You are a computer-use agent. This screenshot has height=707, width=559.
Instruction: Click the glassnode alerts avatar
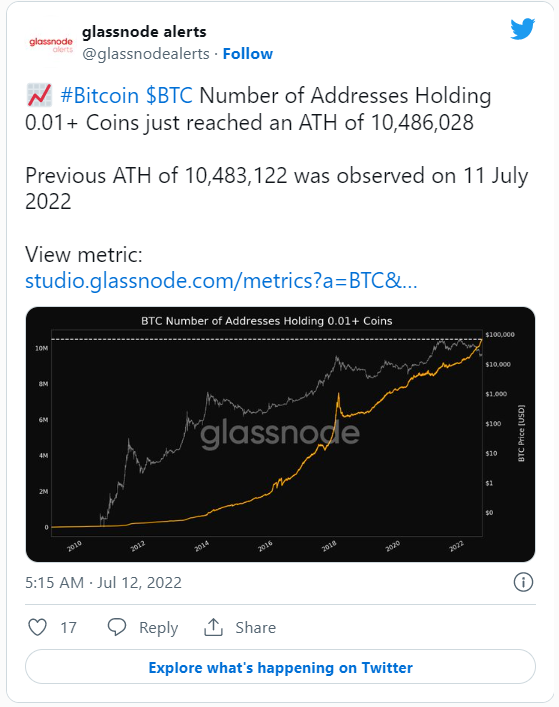click(x=51, y=44)
